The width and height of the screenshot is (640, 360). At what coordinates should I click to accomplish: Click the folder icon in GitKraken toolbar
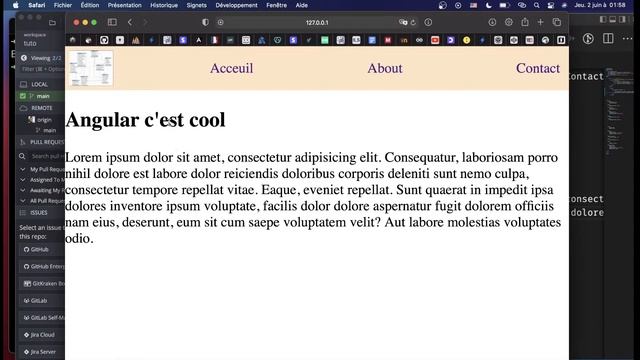pyautogui.click(x=52, y=23)
